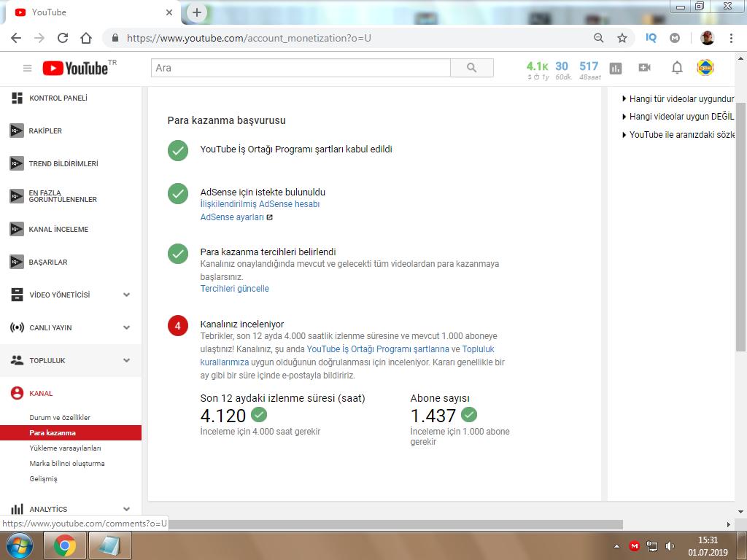Viewport: 747px width, 560px height.
Task: Click the Analytics bars icon
Action: click(x=17, y=509)
